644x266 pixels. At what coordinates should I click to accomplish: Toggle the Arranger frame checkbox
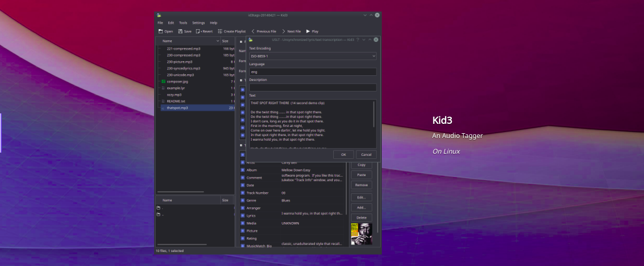tap(242, 208)
